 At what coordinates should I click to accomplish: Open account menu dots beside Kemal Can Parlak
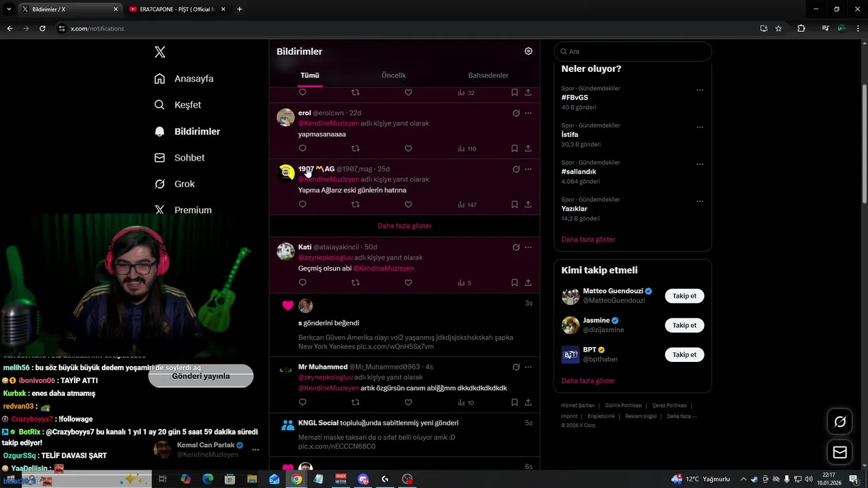tap(256, 449)
